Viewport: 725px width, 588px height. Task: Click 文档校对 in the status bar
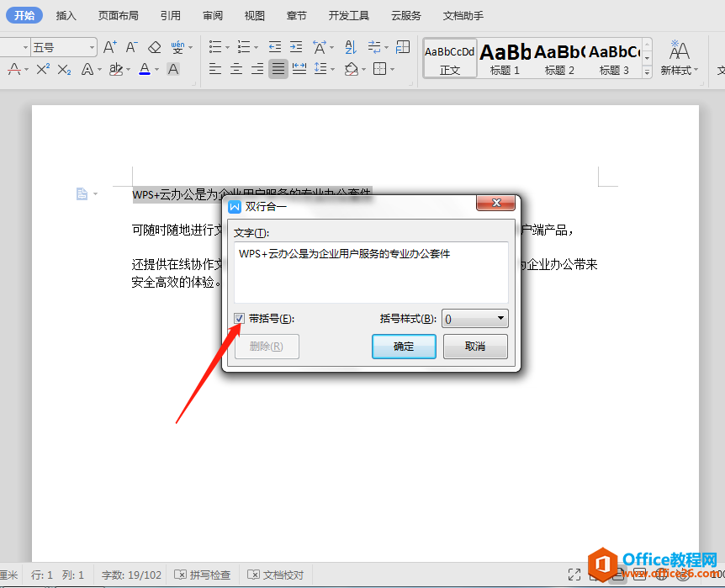click(276, 575)
